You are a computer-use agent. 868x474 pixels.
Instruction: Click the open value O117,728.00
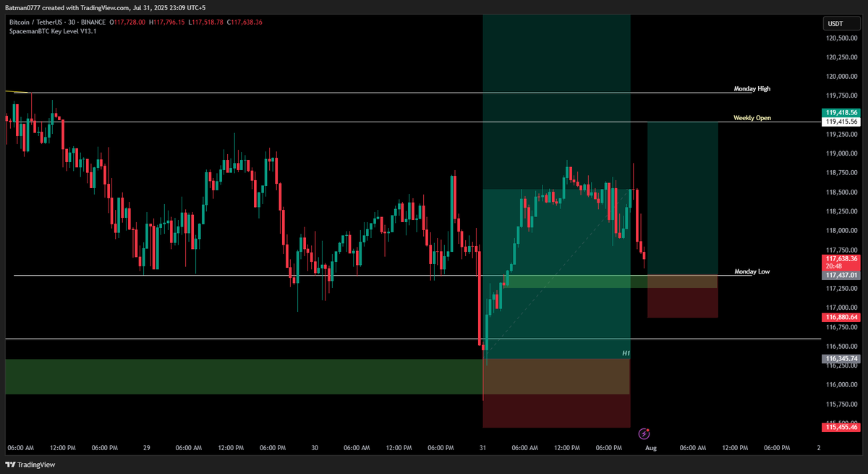127,22
